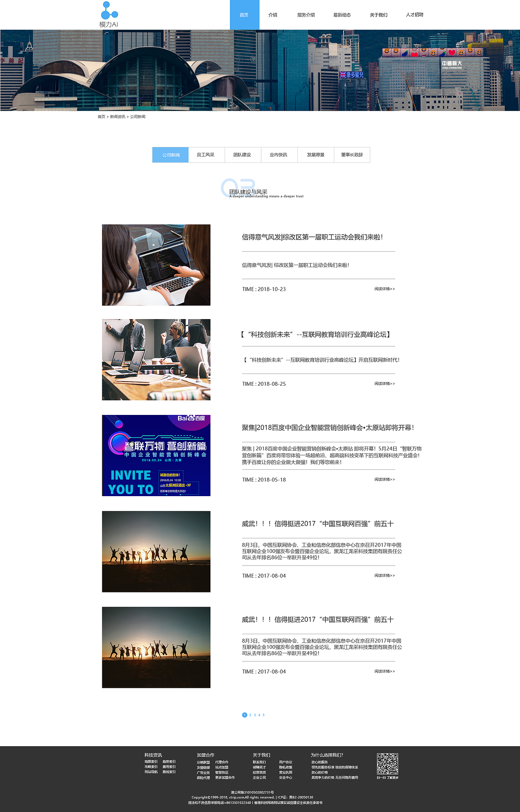Click footer link 隐私政策
The height and width of the screenshot is (812, 520).
[x=286, y=768]
